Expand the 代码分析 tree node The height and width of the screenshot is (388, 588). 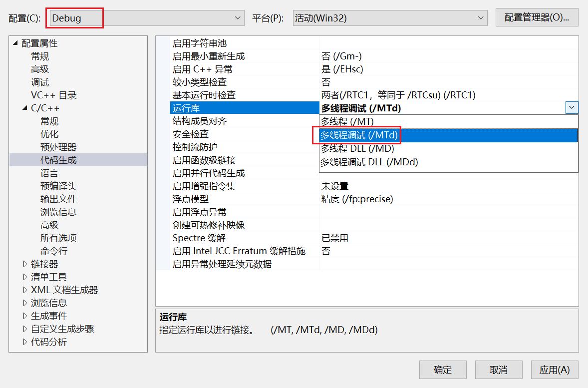(25, 342)
